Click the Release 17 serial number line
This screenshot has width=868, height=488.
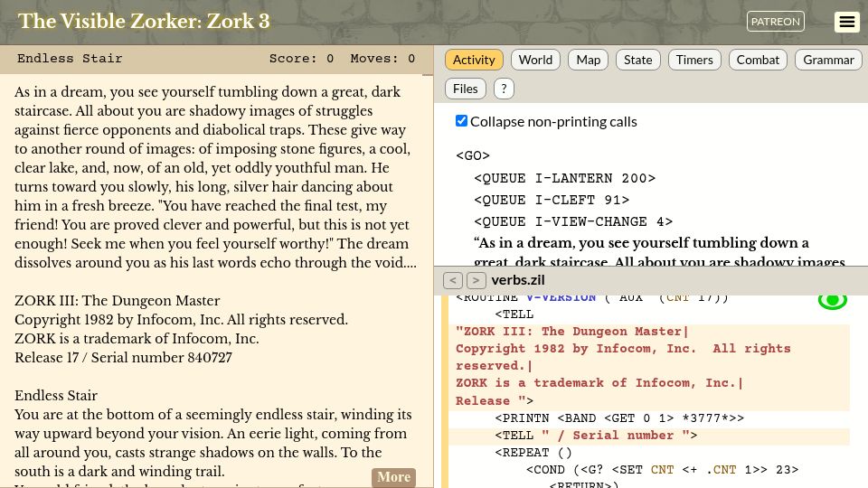pyautogui.click(x=123, y=358)
